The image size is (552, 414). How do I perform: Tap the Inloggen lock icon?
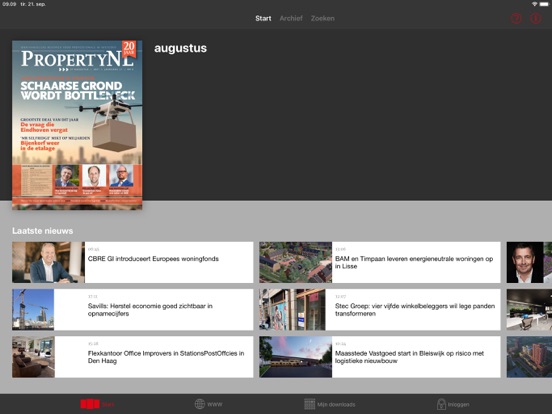[x=441, y=404]
